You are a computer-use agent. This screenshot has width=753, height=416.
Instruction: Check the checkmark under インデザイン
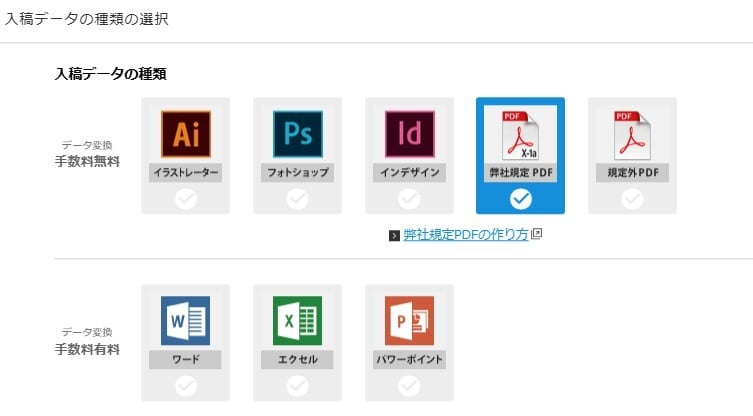(410, 199)
